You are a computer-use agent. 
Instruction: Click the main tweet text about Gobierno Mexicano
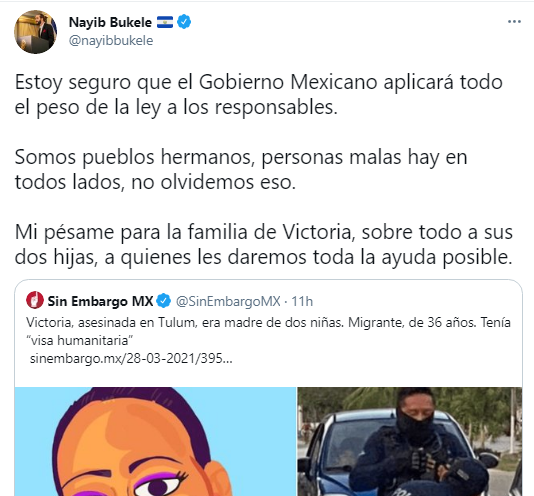pos(259,94)
